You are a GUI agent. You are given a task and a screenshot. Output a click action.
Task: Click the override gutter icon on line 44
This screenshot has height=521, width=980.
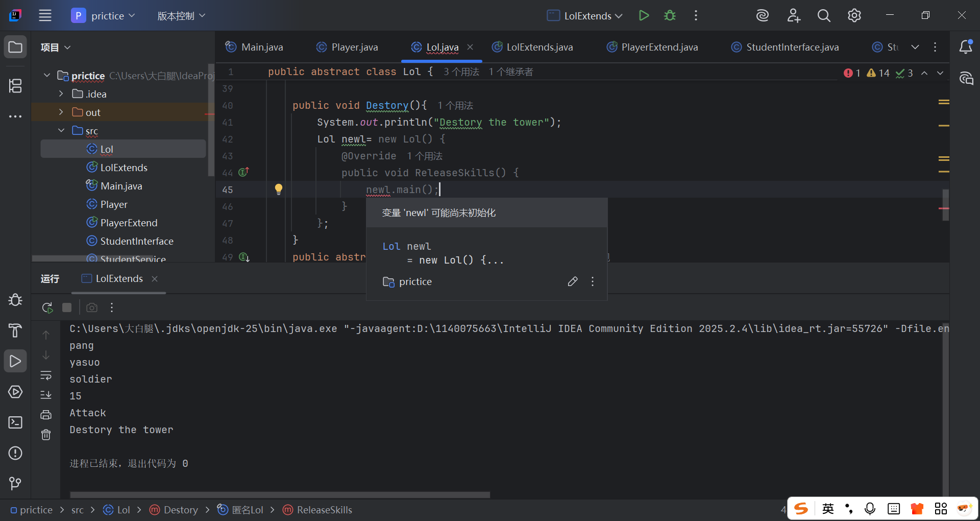coord(244,172)
